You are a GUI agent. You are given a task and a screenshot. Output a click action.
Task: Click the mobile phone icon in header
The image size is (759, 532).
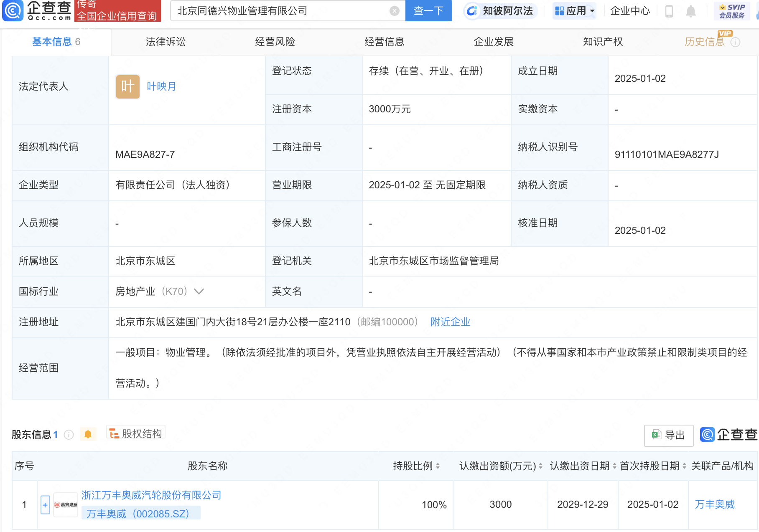pyautogui.click(x=669, y=11)
